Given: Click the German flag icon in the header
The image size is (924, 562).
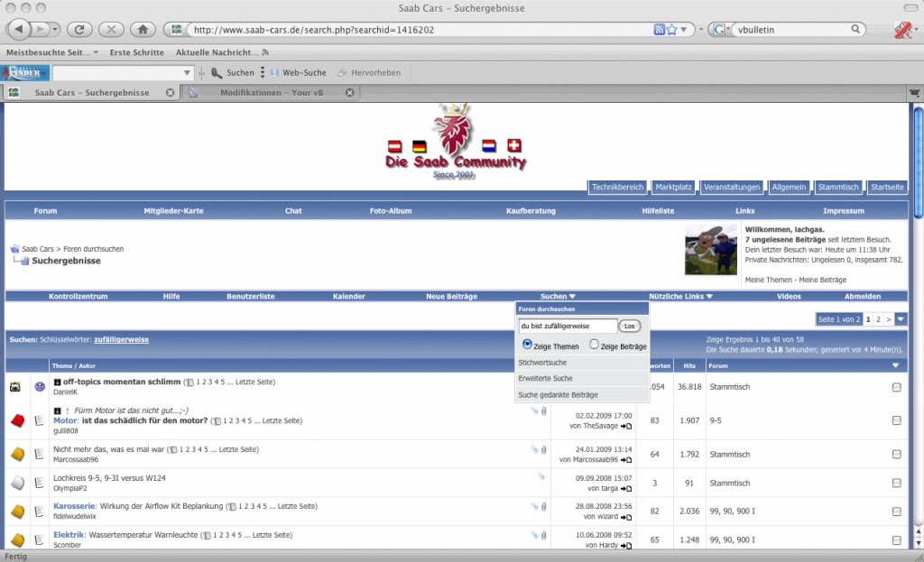Looking at the screenshot, I should point(419,146).
